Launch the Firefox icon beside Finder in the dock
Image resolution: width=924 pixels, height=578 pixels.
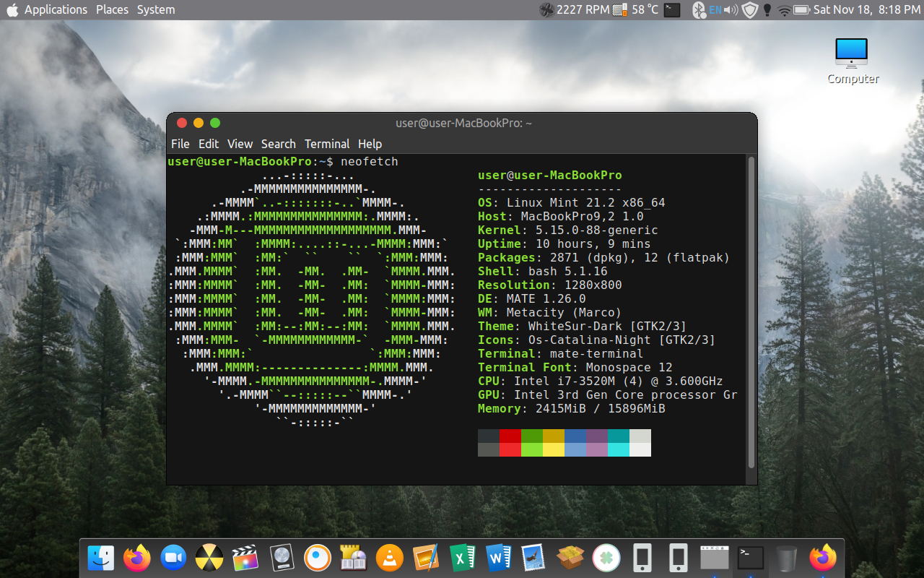[137, 558]
